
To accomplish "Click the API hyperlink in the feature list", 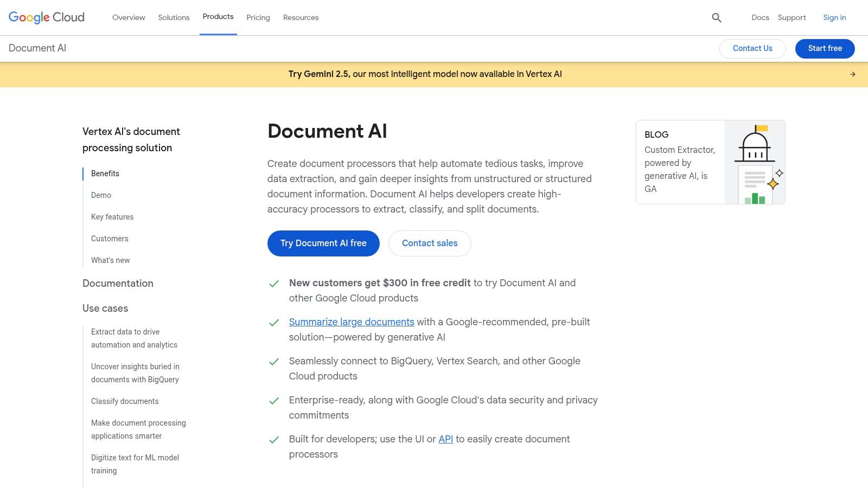I will coord(445,439).
